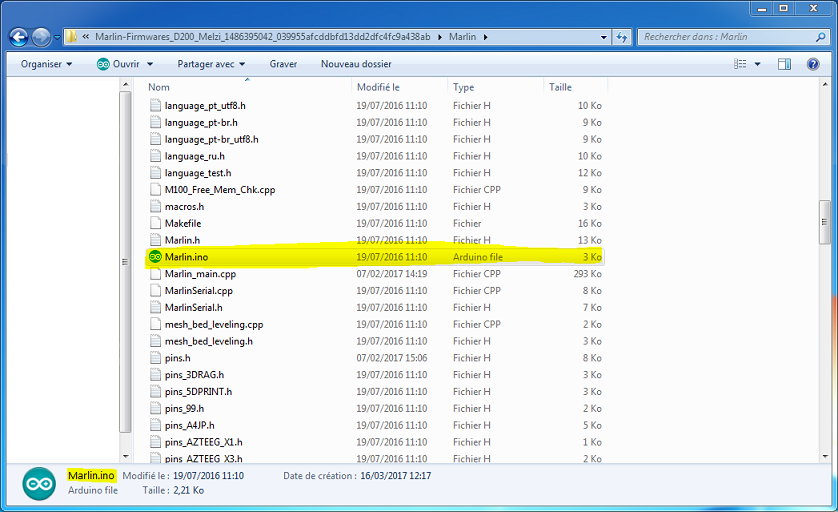Screen dimensions: 838x512
Task: Select language_test.h file icon
Action: (155, 173)
